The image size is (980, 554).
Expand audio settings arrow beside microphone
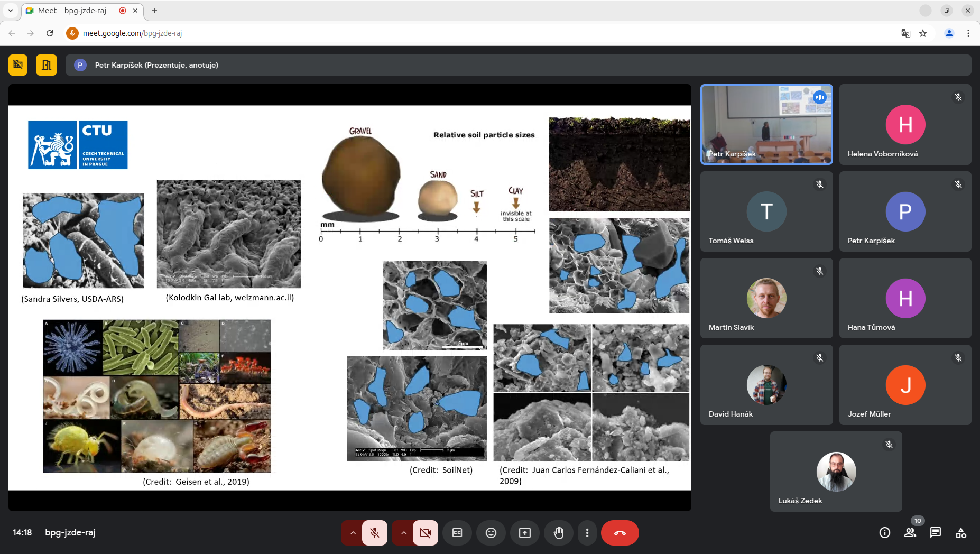pos(353,533)
